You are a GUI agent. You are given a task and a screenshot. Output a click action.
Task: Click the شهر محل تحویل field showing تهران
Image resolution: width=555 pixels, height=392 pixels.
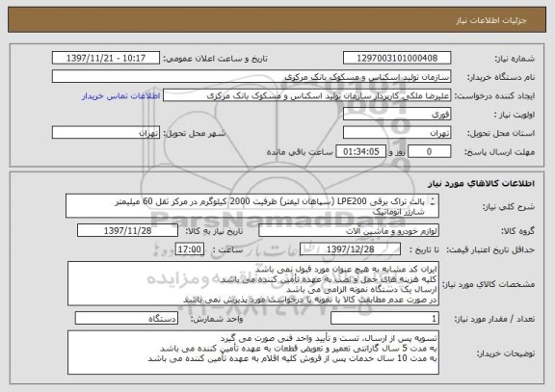(106, 133)
